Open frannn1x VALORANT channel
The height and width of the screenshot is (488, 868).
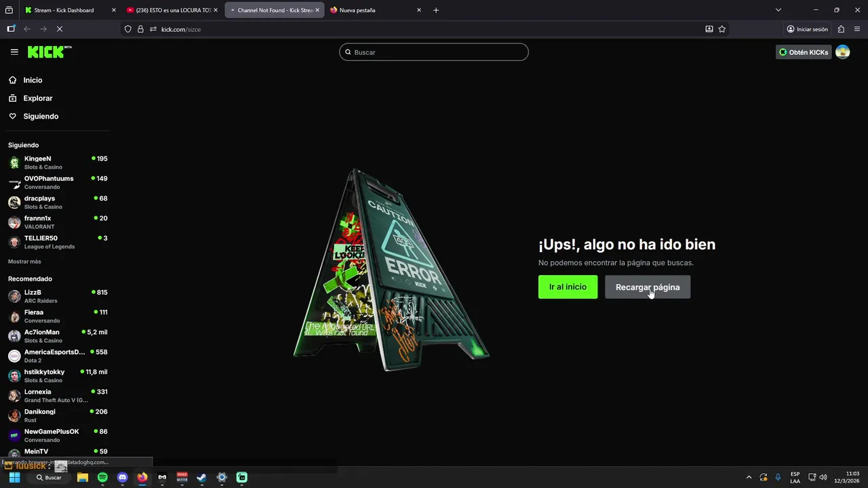[x=58, y=222]
